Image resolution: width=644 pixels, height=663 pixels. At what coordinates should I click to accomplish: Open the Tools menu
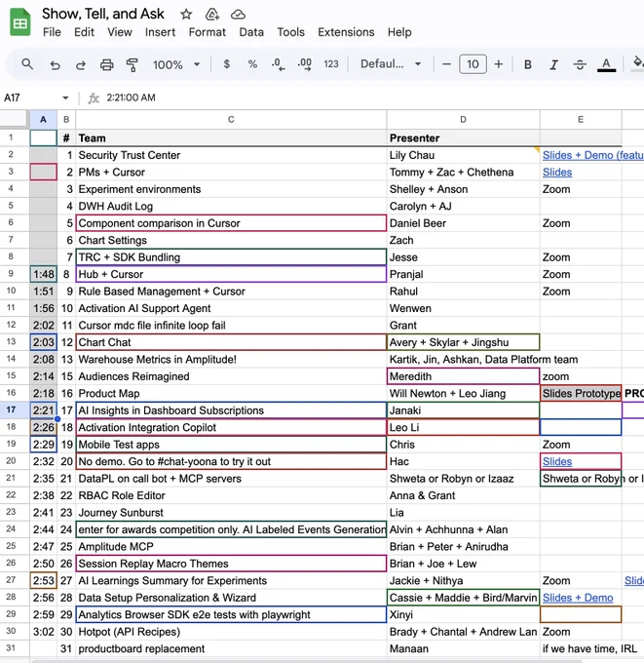click(290, 32)
